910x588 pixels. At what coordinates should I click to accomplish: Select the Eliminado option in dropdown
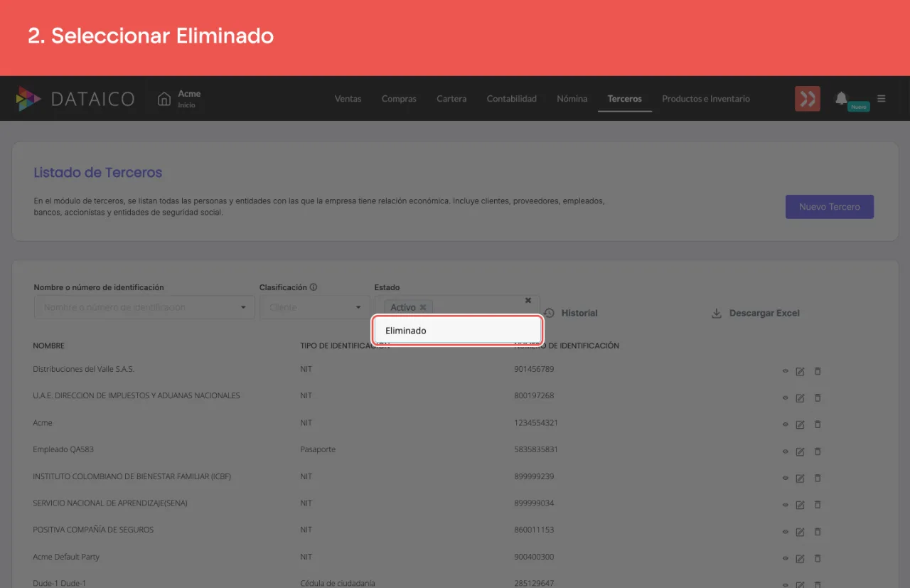click(x=458, y=331)
